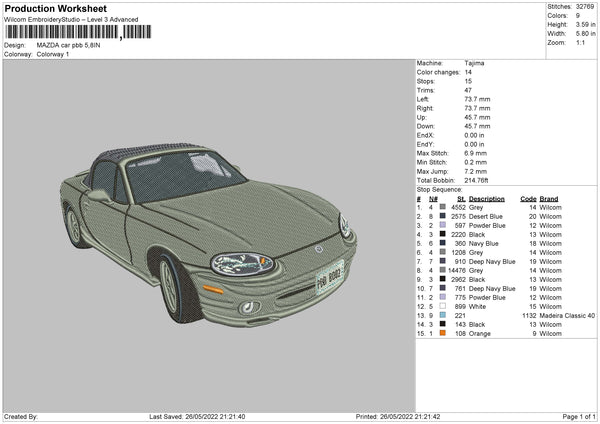600x424 pixels.
Task: Click the barcode under the worksheet title
Action: 78,32
